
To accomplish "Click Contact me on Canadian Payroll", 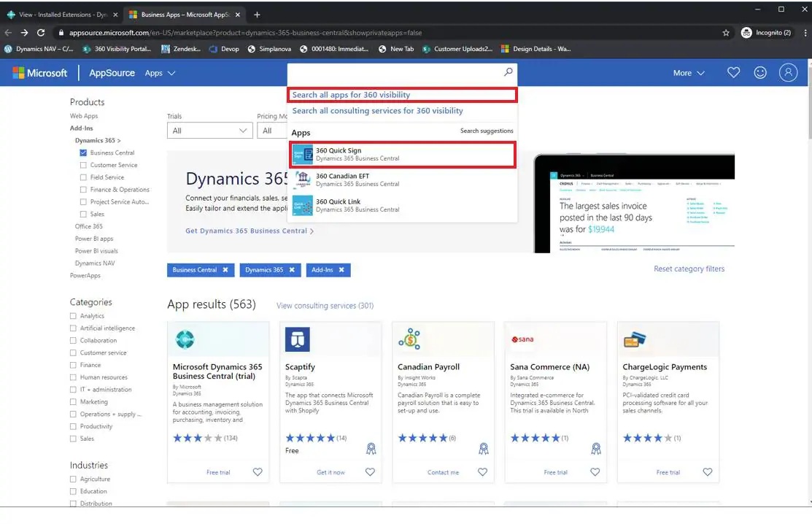I will tap(443, 472).
